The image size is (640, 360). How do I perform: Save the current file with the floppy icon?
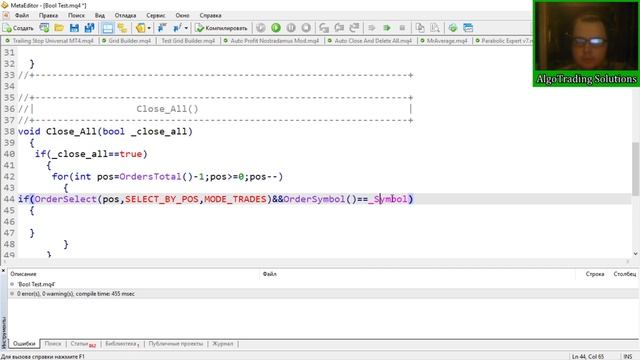point(74,28)
